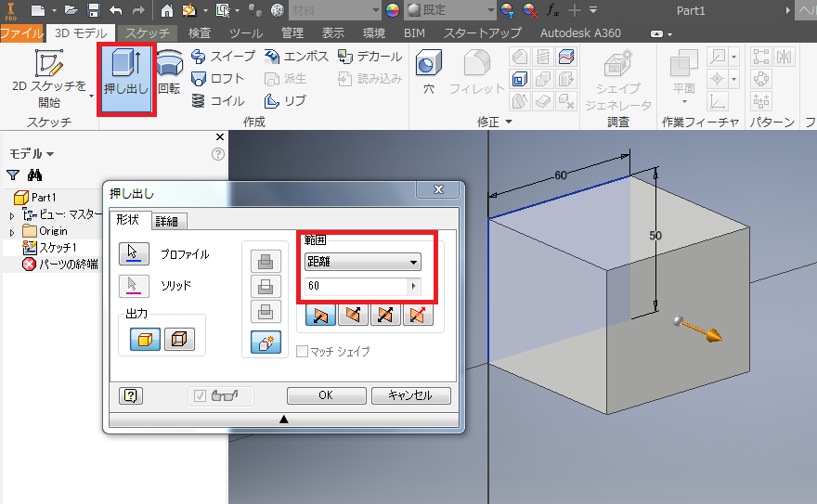Close the Extrude dialog
Viewport: 817px width, 504px height.
439,189
